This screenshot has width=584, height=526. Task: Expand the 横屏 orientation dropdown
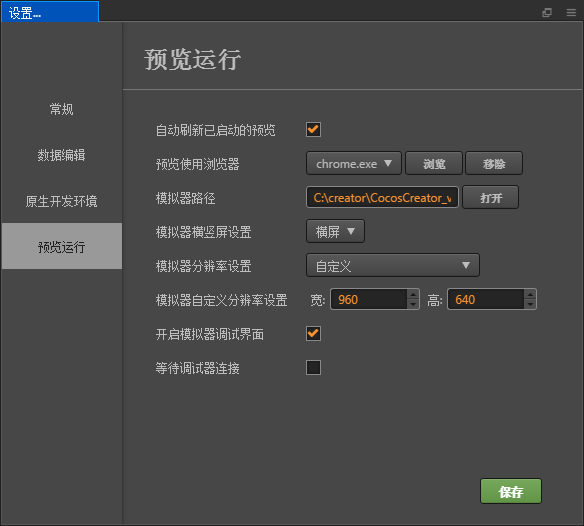(335, 231)
